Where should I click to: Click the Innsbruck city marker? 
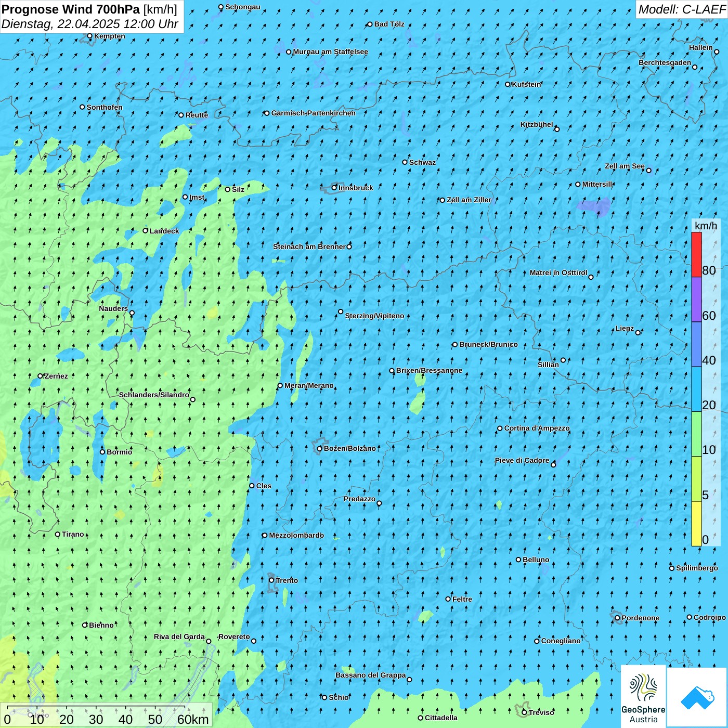pyautogui.click(x=334, y=188)
